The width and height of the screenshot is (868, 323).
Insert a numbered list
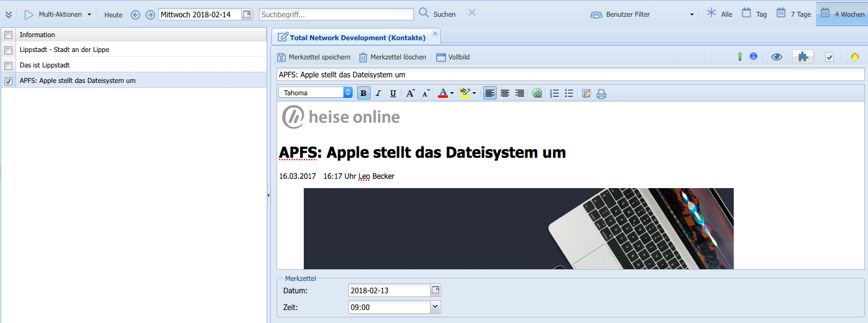coord(554,93)
